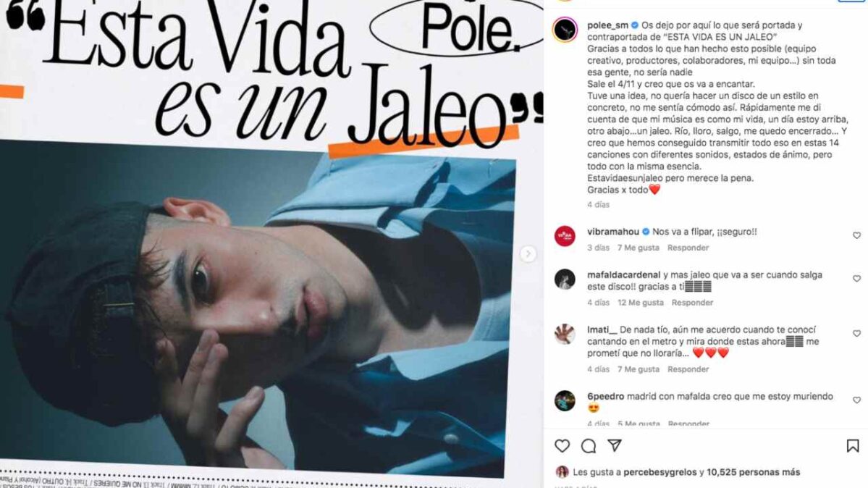View likes on mafaldacardenal's comment (12 Me gusta)
The height and width of the screenshot is (488, 868).
point(641,303)
